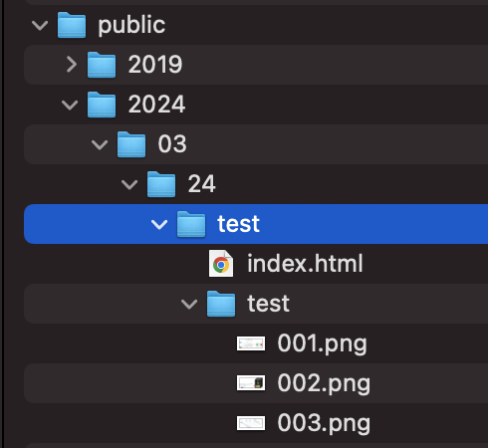
Task: Collapse the public folder chevron
Action: 40,25
